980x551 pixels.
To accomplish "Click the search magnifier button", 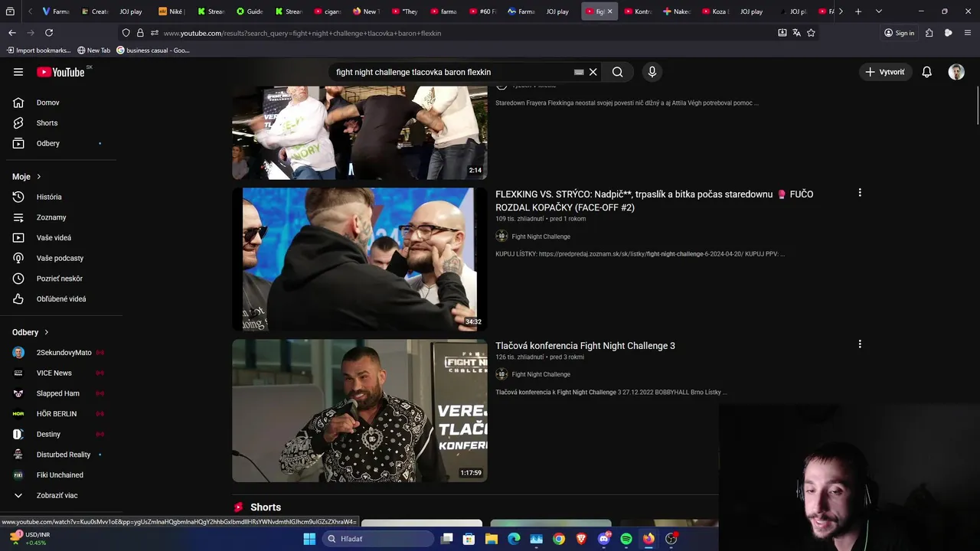I will pyautogui.click(x=617, y=72).
